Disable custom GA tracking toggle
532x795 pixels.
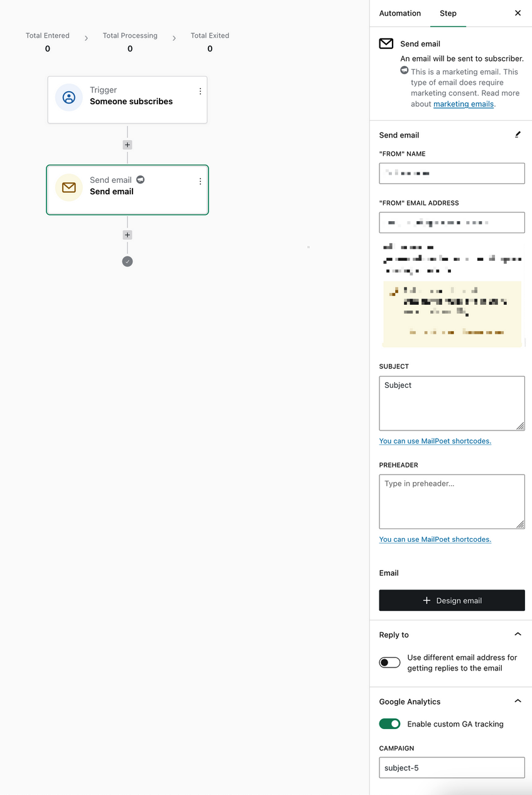click(x=389, y=724)
